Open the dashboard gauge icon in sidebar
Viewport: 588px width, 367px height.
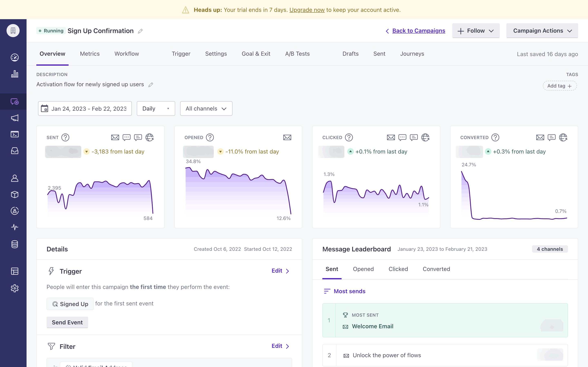pyautogui.click(x=14, y=57)
